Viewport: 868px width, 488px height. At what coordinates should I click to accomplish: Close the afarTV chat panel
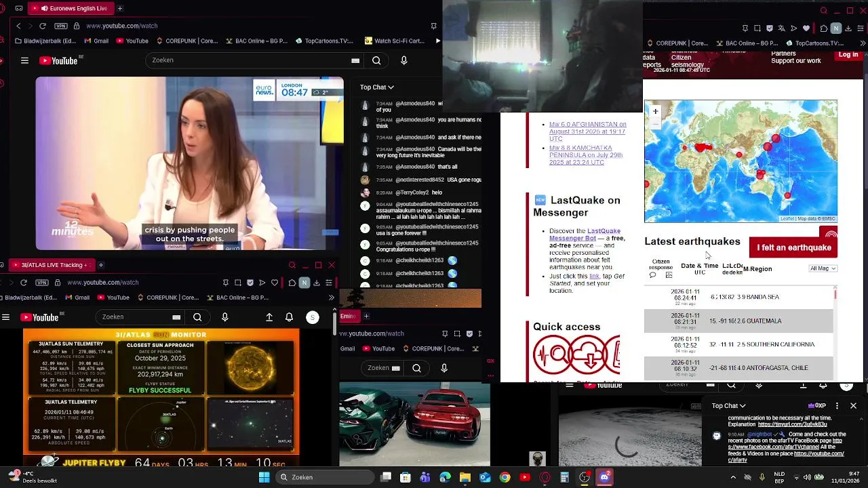click(853, 406)
